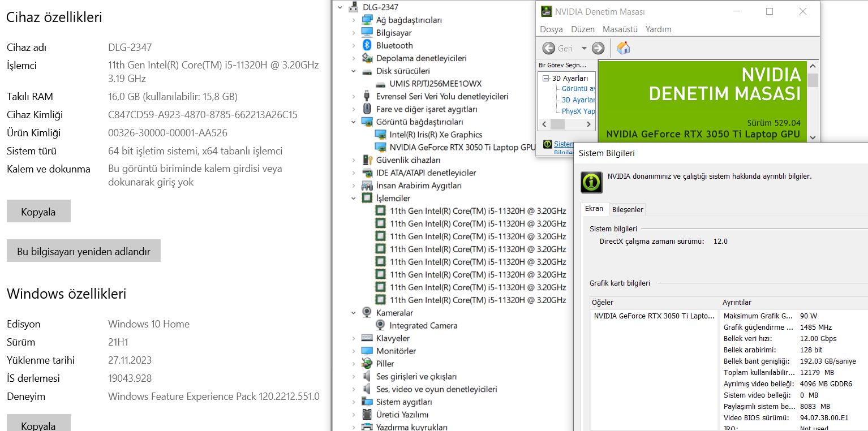Click the NVIDIA Control Panel home icon
The image size is (868, 431).
[624, 48]
